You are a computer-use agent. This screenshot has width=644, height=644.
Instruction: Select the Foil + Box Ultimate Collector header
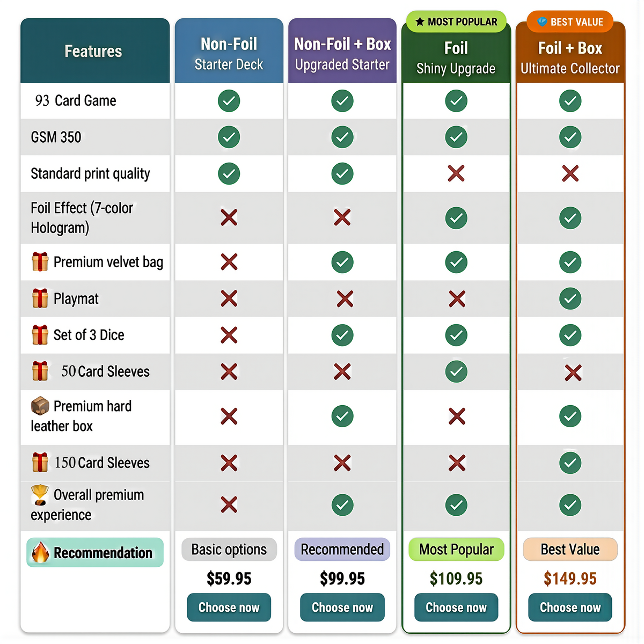click(x=570, y=57)
